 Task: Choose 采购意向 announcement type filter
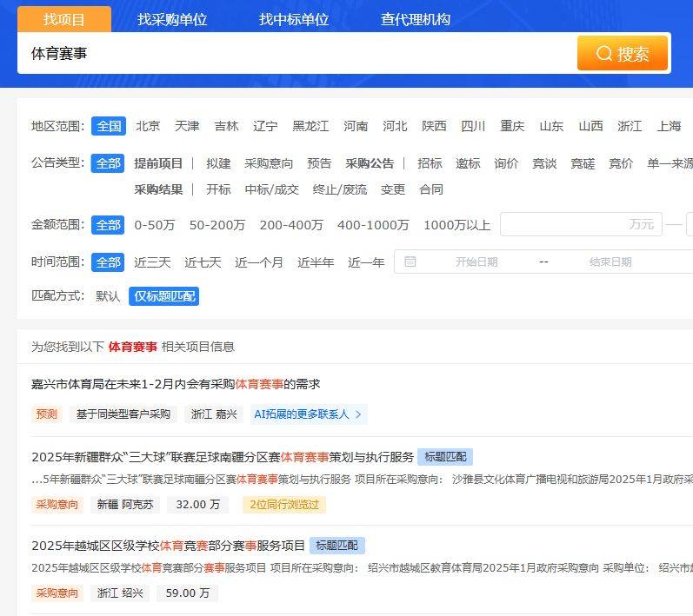coord(269,163)
